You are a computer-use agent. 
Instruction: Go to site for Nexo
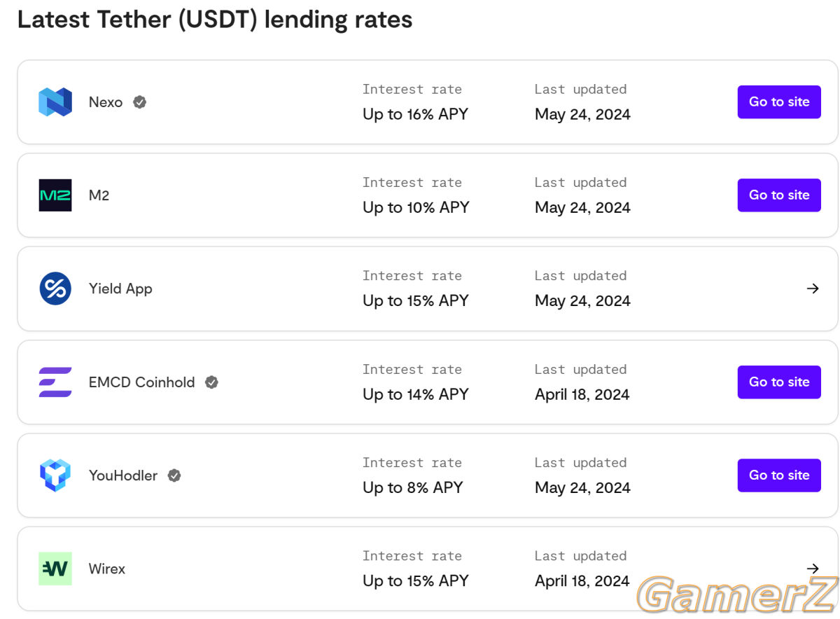pyautogui.click(x=779, y=102)
